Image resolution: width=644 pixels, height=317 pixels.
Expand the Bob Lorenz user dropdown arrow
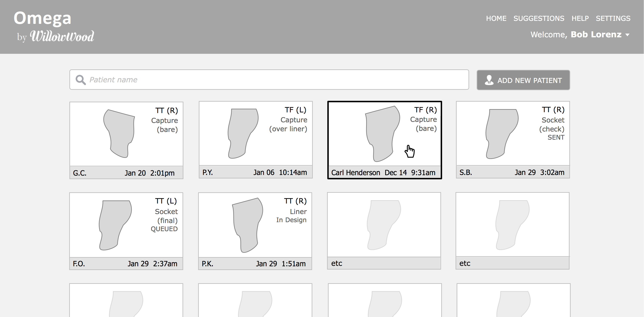pos(628,35)
